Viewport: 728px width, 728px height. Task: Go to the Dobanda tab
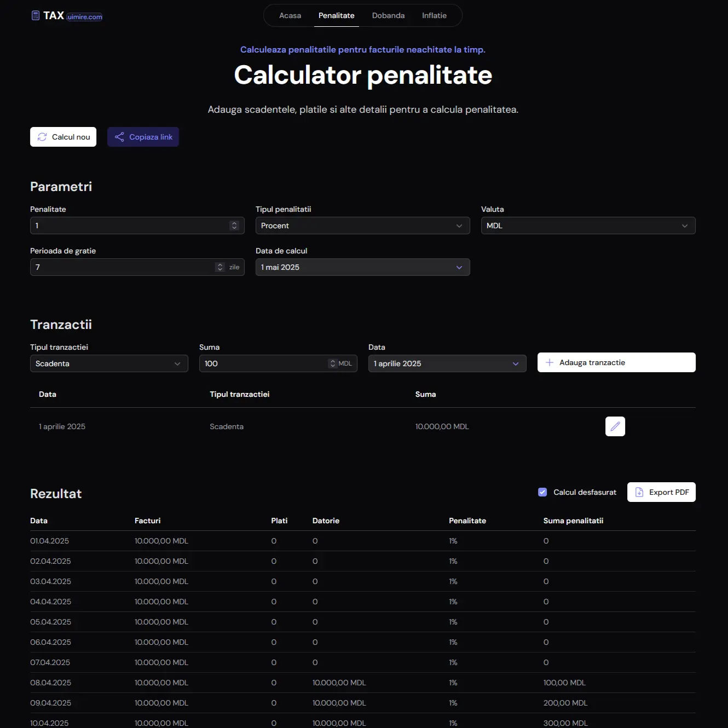click(388, 15)
